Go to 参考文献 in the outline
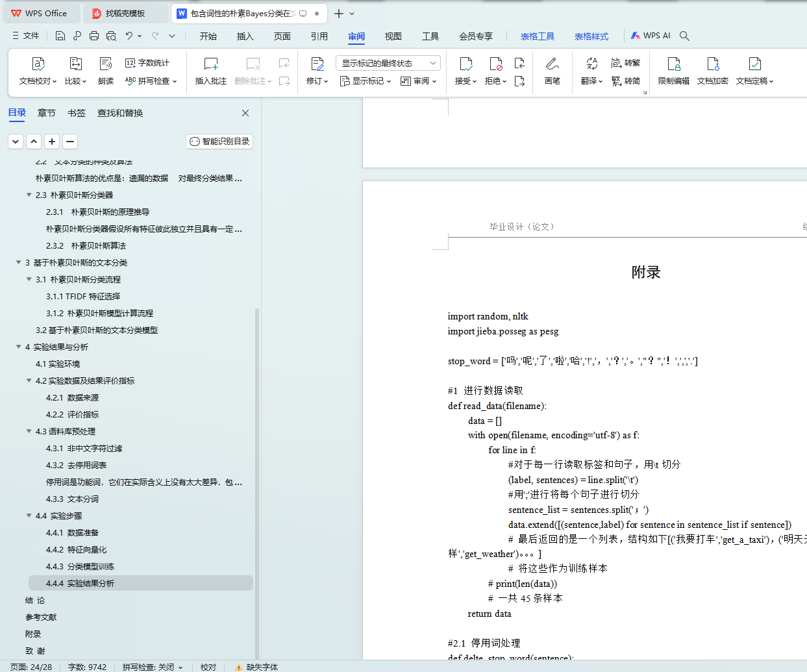 click(x=41, y=617)
